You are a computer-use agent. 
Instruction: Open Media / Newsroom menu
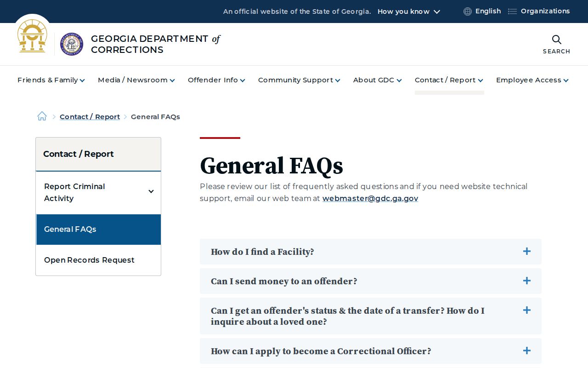coord(136,80)
